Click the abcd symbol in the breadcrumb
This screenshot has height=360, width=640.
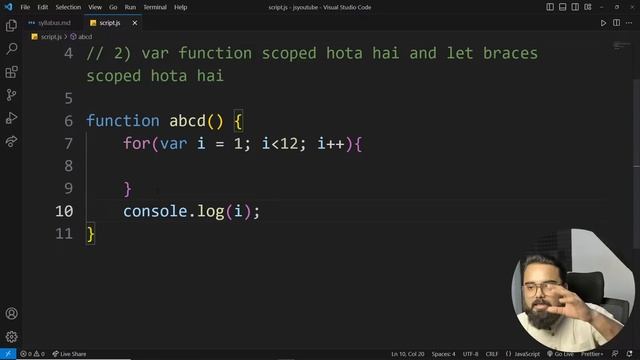tap(84, 37)
